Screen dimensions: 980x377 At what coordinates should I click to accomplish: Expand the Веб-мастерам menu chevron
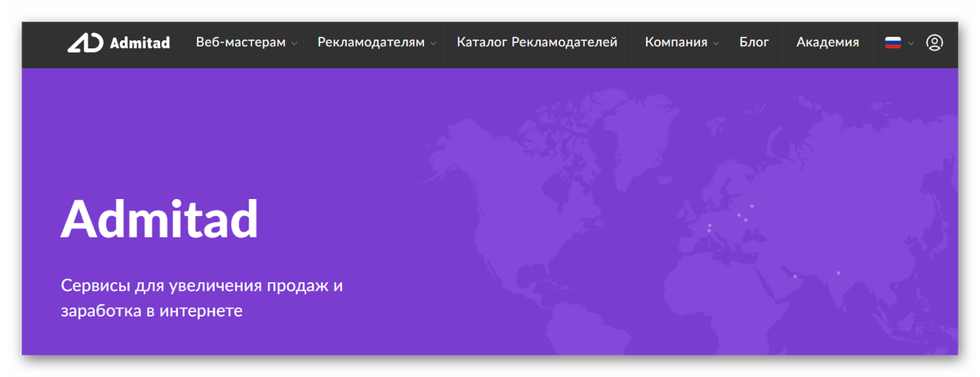pyautogui.click(x=295, y=43)
